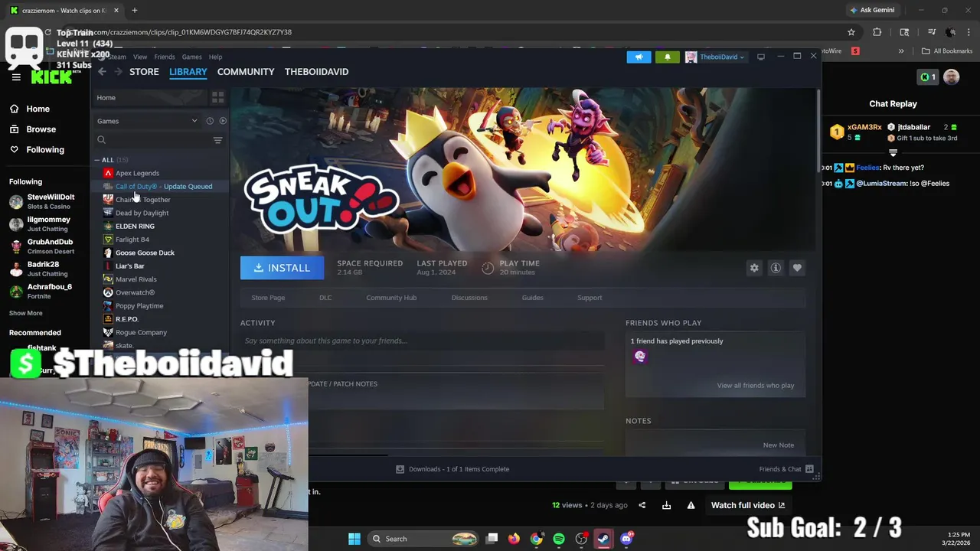Click the library search field
The image size is (980, 551).
pos(151,140)
